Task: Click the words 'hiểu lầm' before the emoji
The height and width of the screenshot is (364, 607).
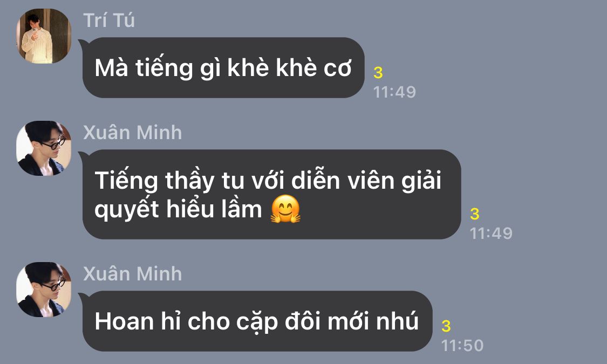Action: point(214,209)
